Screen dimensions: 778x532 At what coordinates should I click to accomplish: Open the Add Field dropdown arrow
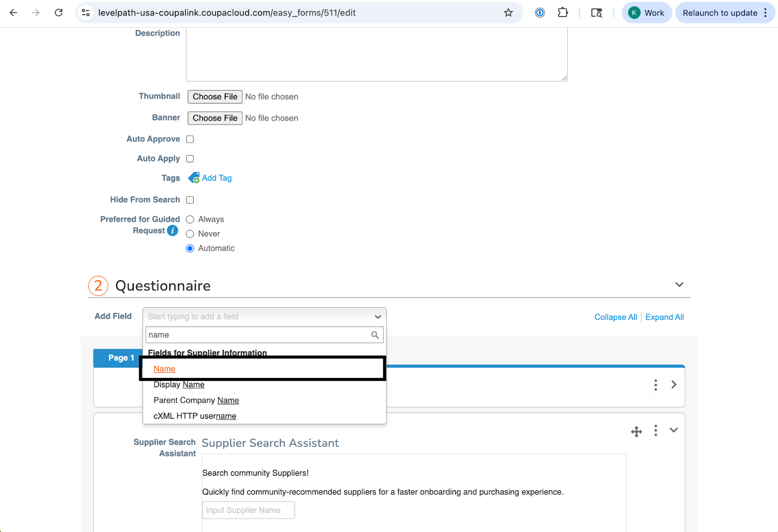377,317
